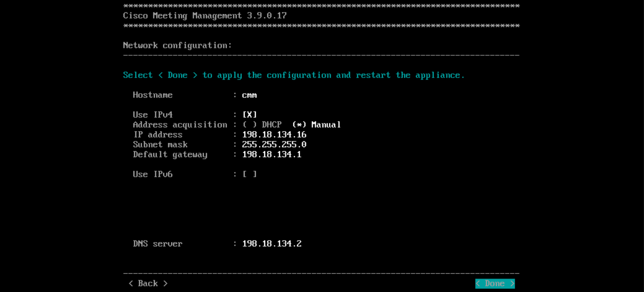Click the DNS server label
Image resolution: width=644 pixels, height=292 pixels.
tap(157, 244)
